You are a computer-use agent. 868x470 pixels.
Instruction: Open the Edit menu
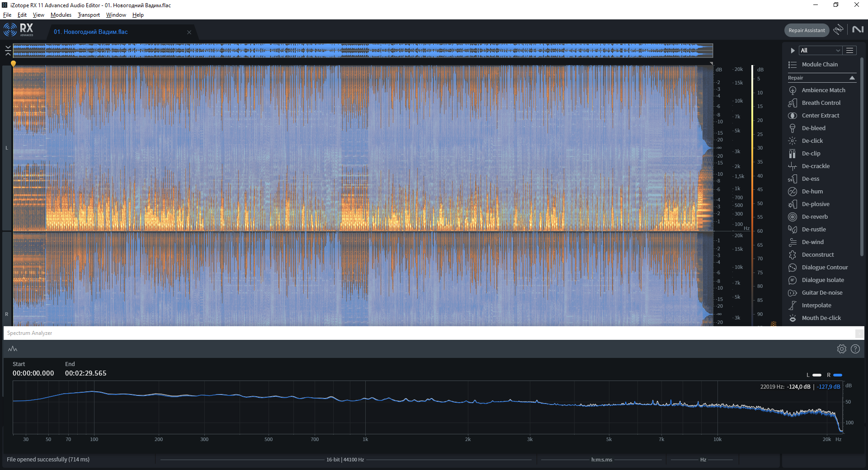point(22,15)
